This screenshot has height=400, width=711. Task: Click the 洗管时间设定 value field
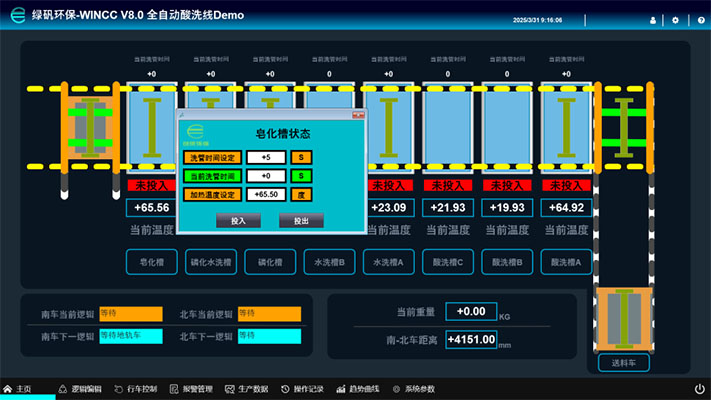tap(265, 157)
